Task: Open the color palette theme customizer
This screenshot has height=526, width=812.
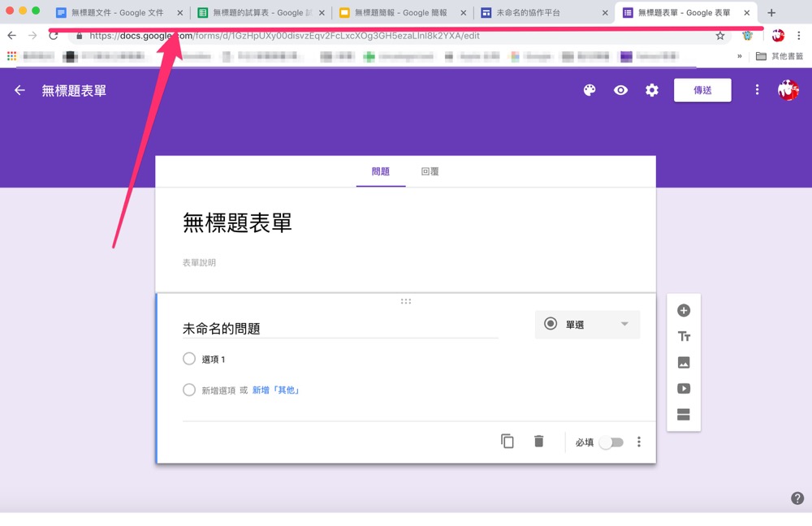Action: (590, 90)
